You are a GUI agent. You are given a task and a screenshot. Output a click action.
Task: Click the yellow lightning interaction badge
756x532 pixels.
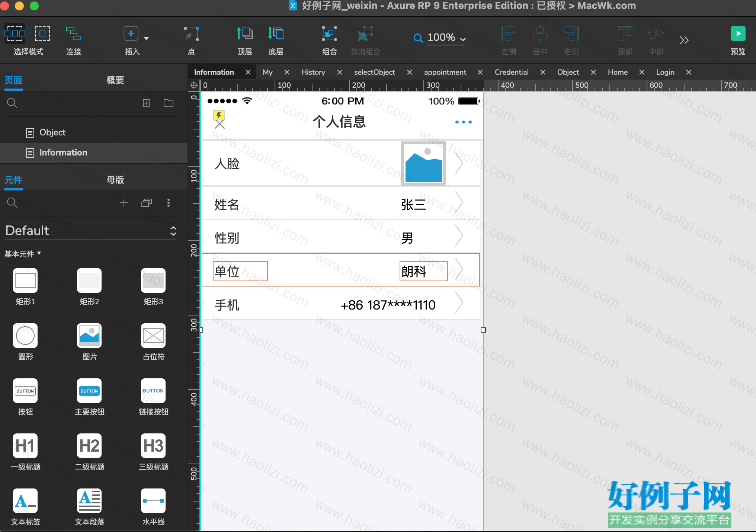[x=219, y=115]
